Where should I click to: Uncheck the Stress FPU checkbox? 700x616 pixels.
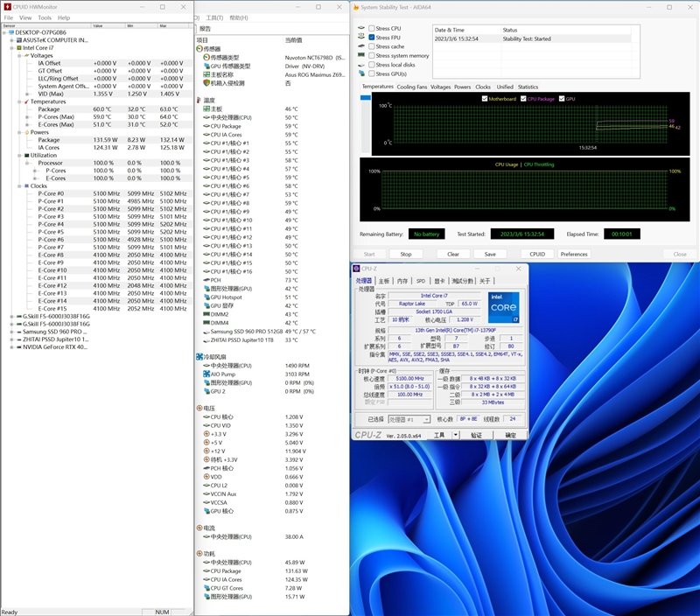coord(371,38)
